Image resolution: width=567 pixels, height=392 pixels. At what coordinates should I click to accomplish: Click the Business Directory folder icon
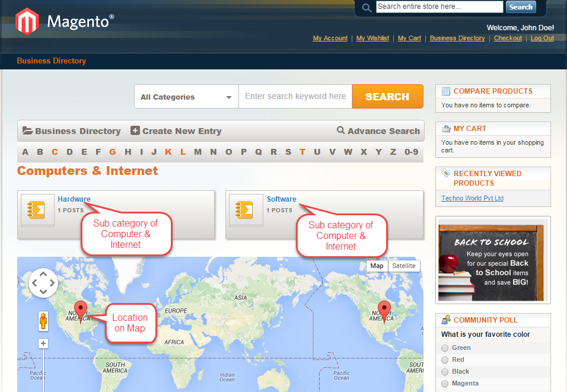(27, 130)
